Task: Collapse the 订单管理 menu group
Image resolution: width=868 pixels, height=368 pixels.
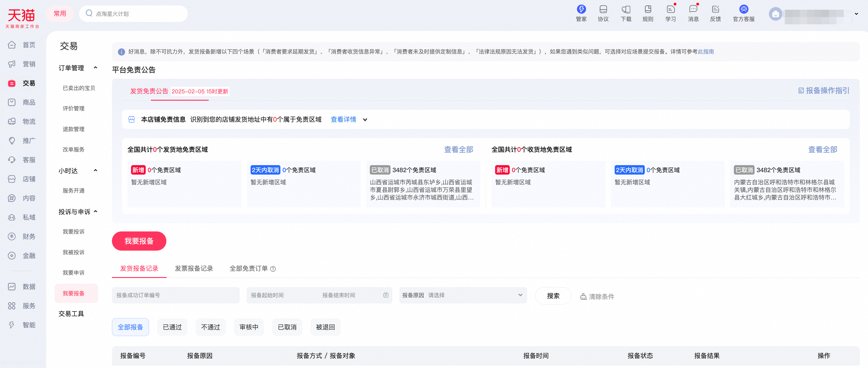Action: (96, 68)
